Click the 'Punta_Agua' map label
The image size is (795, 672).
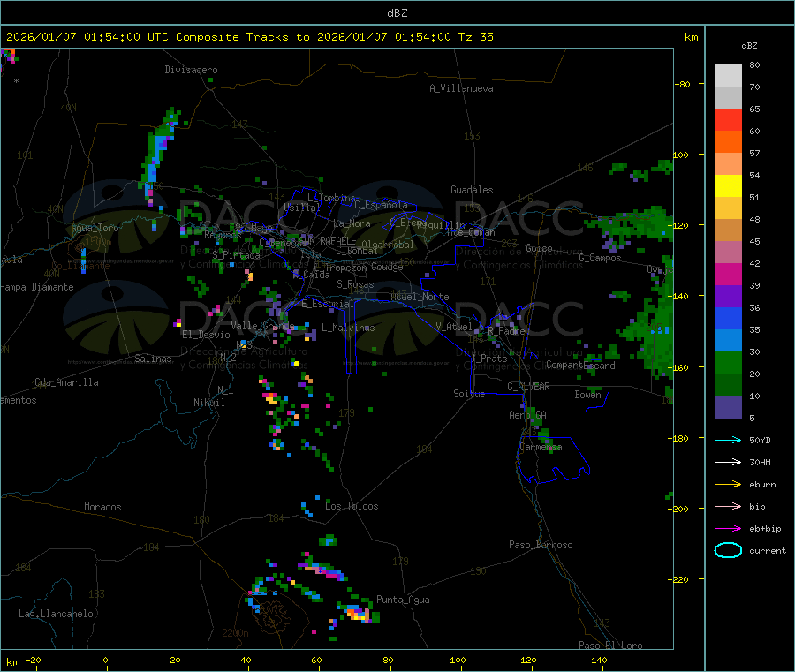(403, 600)
